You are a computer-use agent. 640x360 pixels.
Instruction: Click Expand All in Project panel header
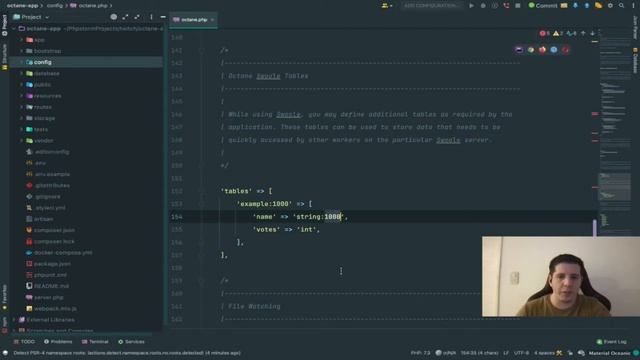125,17
